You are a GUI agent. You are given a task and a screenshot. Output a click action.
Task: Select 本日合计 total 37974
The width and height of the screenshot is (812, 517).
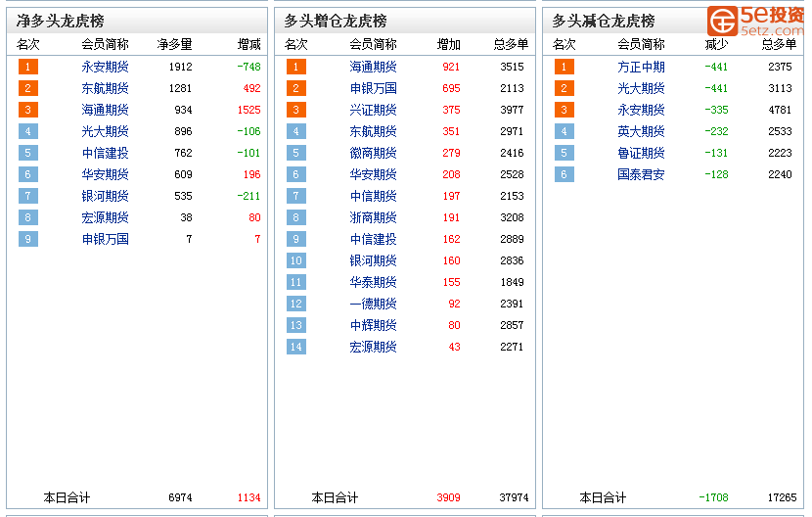pyautogui.click(x=514, y=497)
